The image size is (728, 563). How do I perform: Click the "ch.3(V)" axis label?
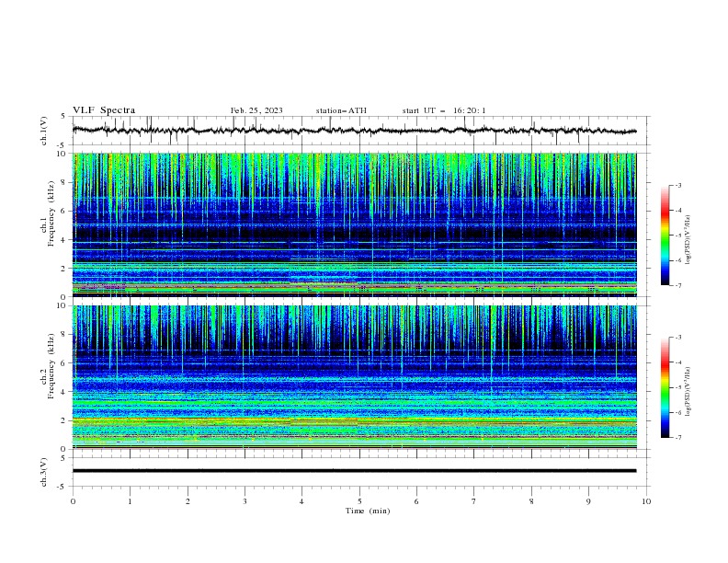(44, 472)
